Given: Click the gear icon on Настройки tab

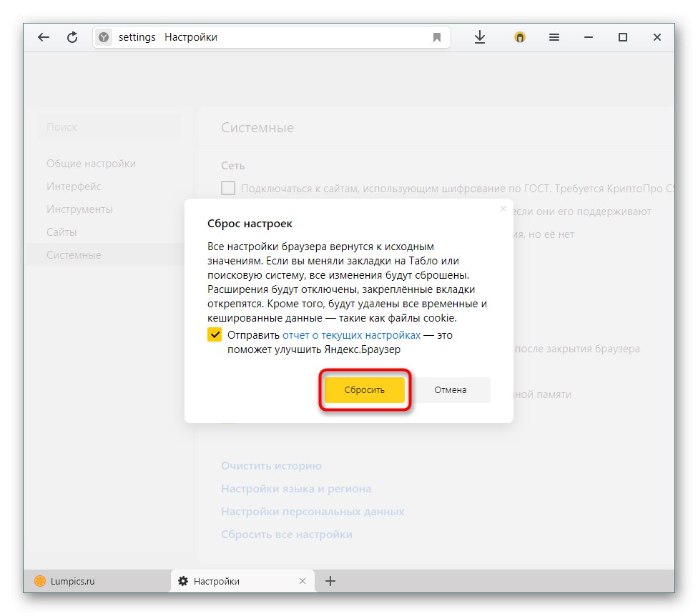Looking at the screenshot, I should pyautogui.click(x=183, y=581).
